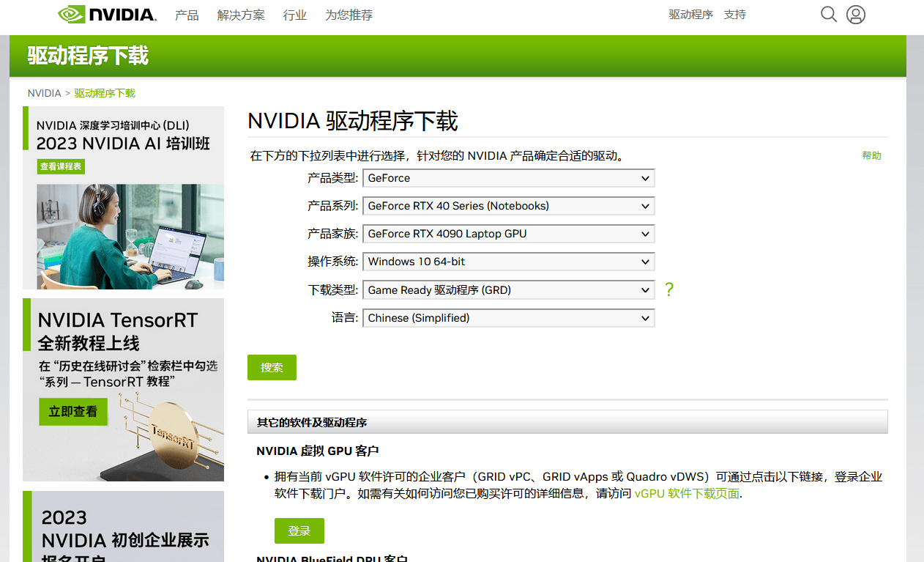Open the 支持 top navigation link
The height and width of the screenshot is (562, 924).
pyautogui.click(x=734, y=15)
